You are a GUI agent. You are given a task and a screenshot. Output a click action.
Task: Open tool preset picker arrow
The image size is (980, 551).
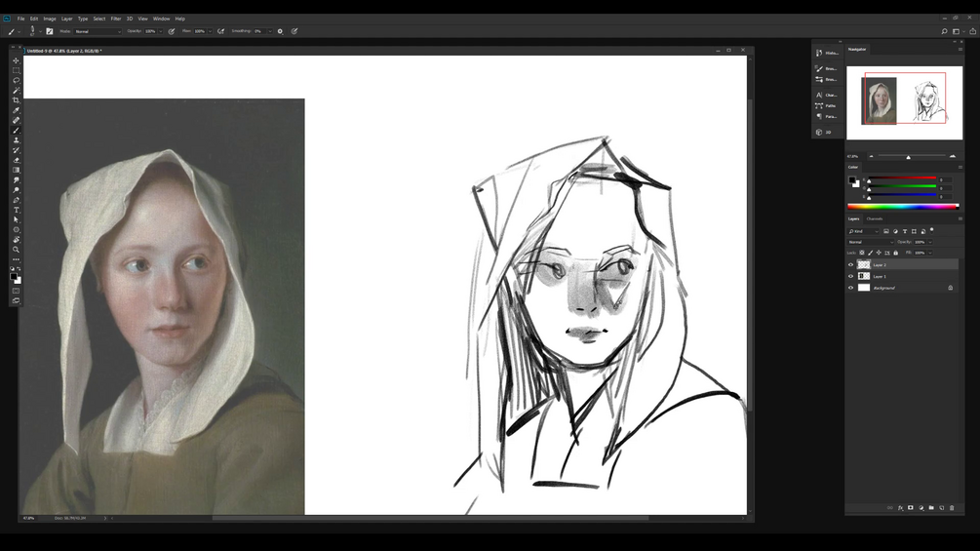pos(19,31)
